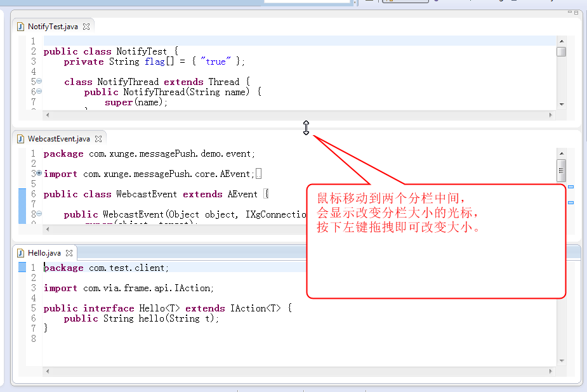Click the scroll-right arrow in the Hello.java editor
587x392 pixels.
point(550,372)
